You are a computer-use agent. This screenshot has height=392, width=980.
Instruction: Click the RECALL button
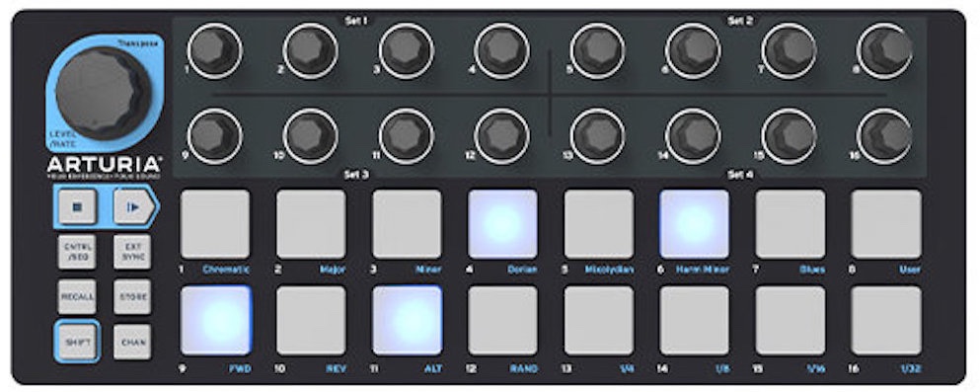[78, 296]
